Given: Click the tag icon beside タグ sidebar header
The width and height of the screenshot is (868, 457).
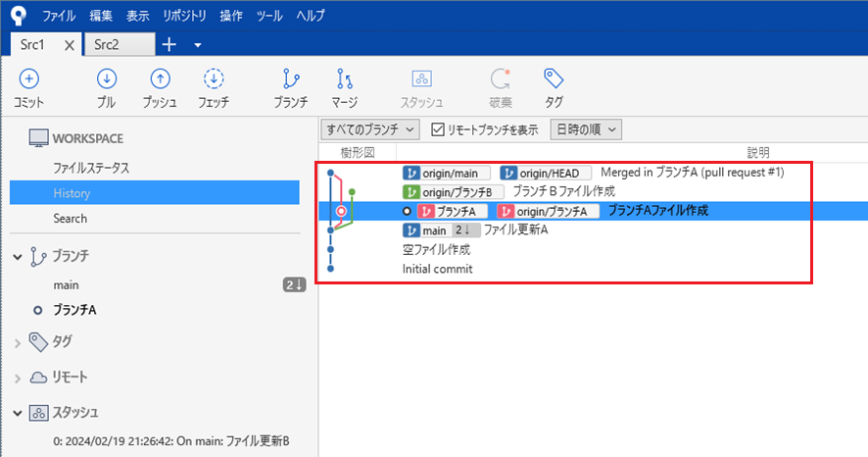Looking at the screenshot, I should tap(38, 342).
